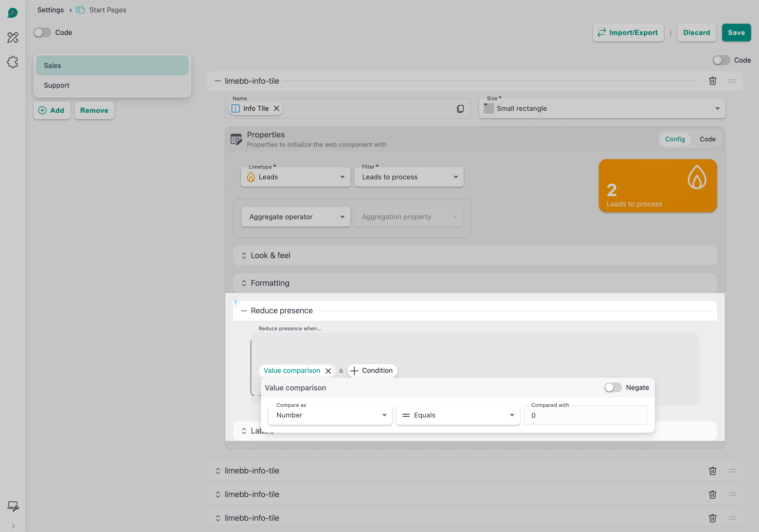
Task: Open the Size dropdown showing Small rectangle
Action: tap(602, 108)
